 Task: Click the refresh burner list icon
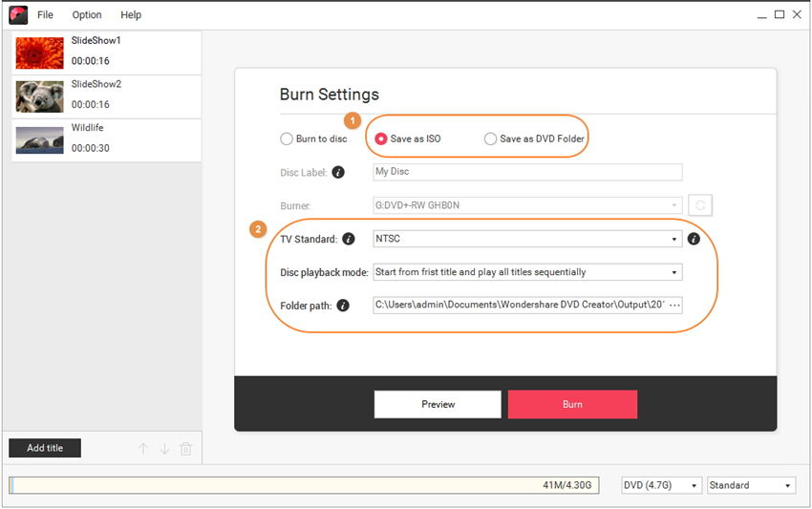[x=699, y=205]
